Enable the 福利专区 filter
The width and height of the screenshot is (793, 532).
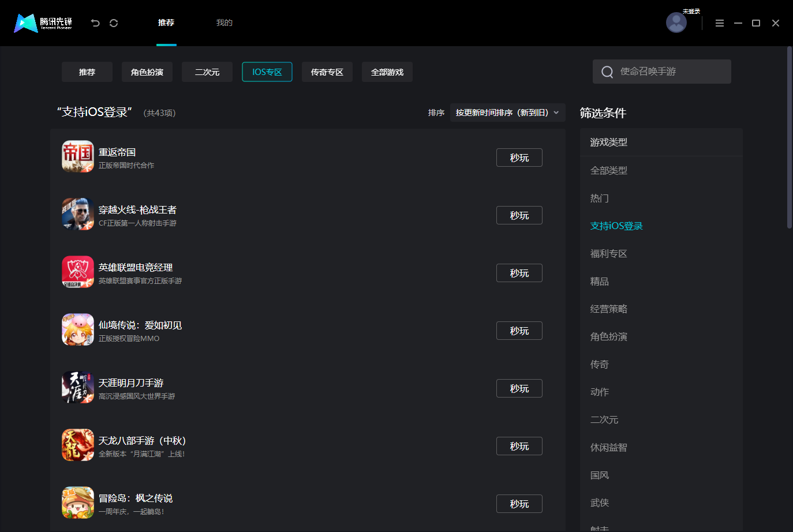pyautogui.click(x=609, y=253)
